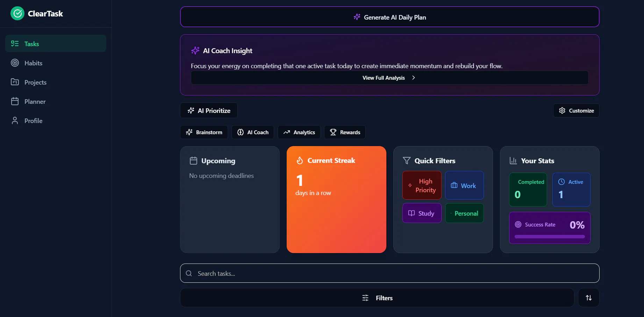644x317 pixels.
Task: Toggle the sort order arrows button
Action: point(589,298)
